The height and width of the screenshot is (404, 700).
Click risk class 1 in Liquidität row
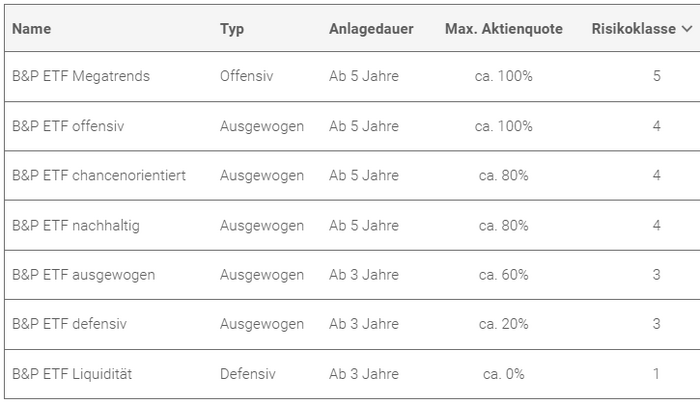pyautogui.click(x=657, y=374)
